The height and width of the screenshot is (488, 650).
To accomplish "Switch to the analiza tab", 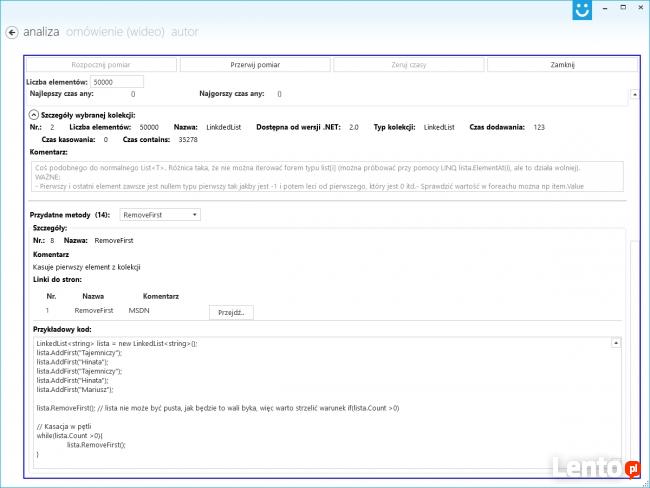I will click(41, 32).
